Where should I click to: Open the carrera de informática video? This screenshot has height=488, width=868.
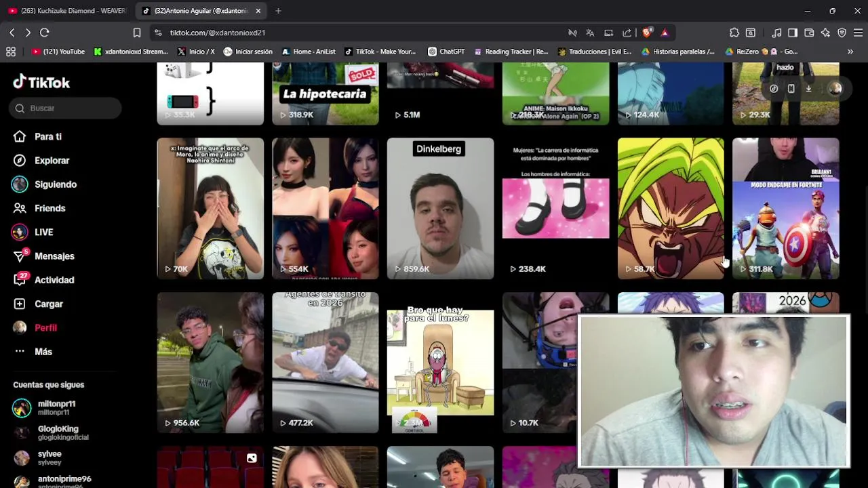point(556,209)
